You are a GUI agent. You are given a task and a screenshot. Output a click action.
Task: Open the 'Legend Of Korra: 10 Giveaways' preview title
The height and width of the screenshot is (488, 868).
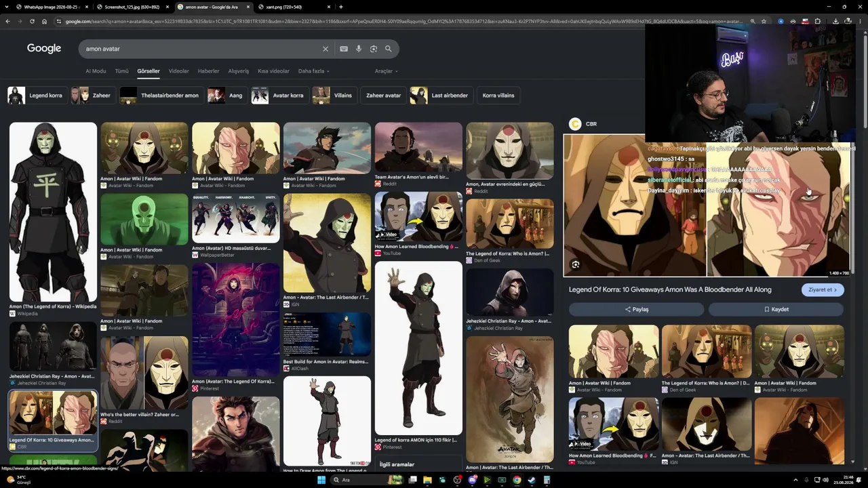[670, 289]
